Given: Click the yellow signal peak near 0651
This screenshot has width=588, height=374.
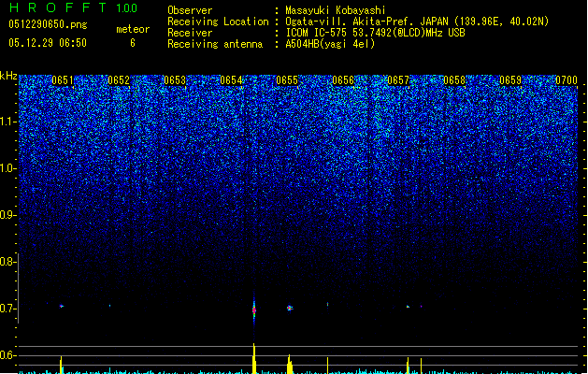Looking at the screenshot, I should point(61,365).
